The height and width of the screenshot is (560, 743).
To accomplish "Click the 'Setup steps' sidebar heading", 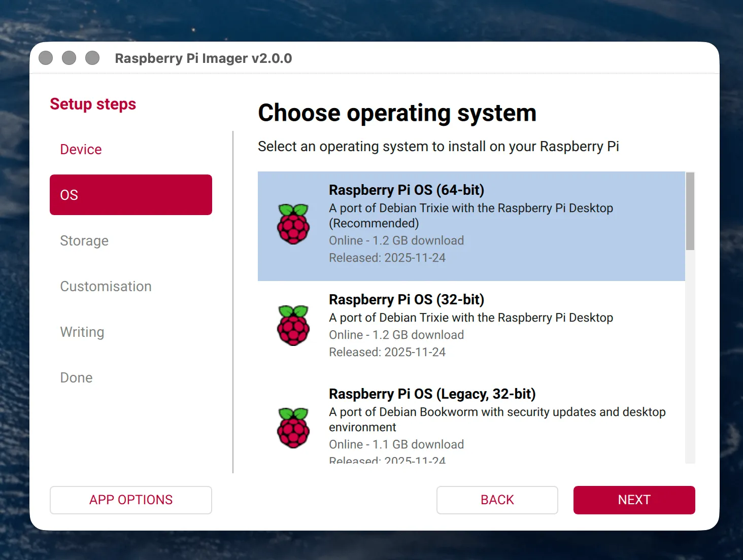I will [x=93, y=104].
